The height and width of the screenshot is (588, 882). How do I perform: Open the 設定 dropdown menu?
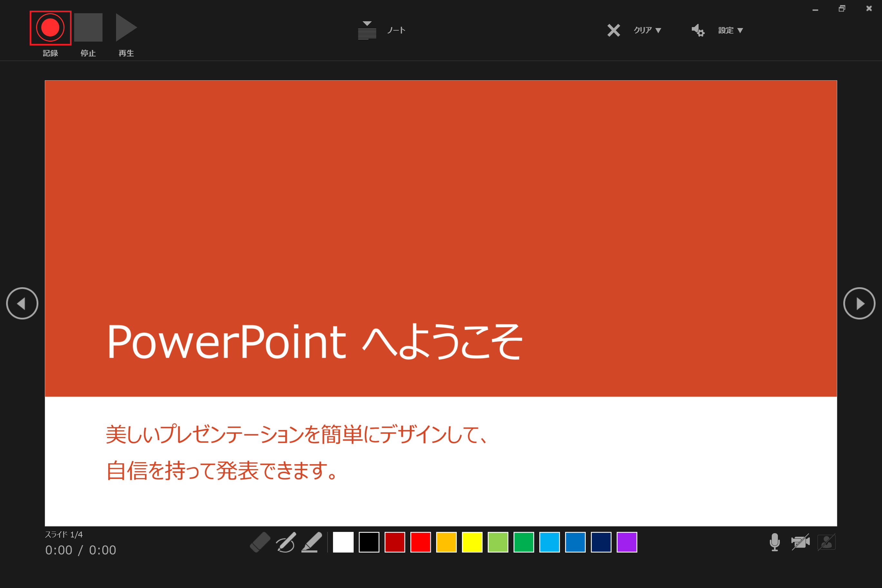pos(730,30)
